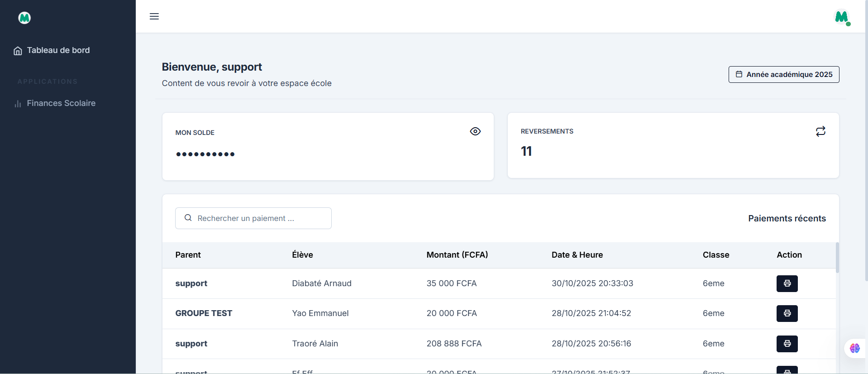The width and height of the screenshot is (868, 374).
Task: Click the Montant (FCFA) column header
Action: [x=457, y=255]
